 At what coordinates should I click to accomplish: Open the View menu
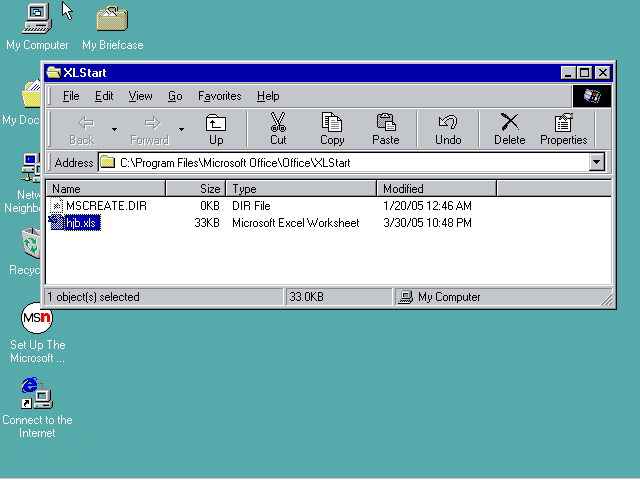click(140, 96)
